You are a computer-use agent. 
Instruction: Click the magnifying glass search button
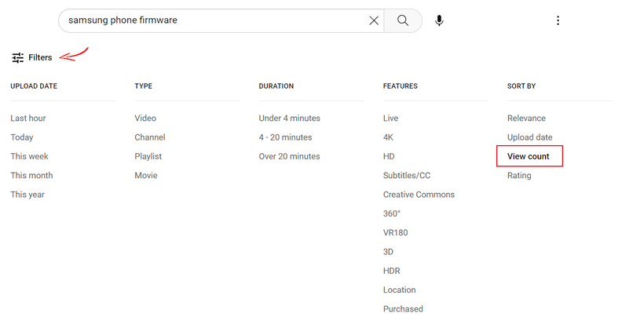click(x=403, y=20)
